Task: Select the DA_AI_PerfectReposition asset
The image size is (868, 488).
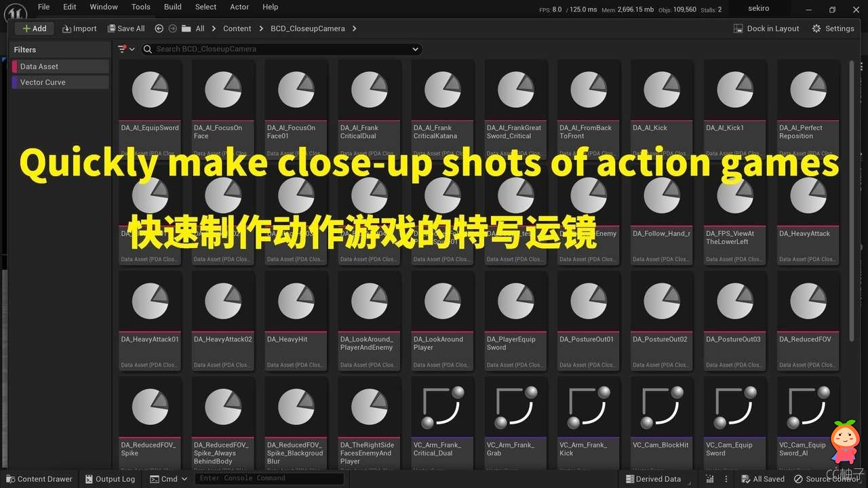Action: (809, 111)
